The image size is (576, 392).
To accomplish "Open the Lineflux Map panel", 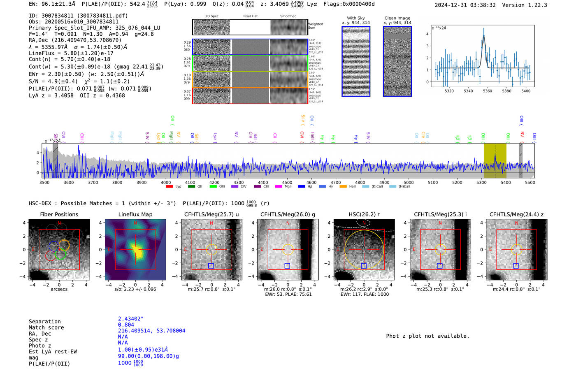I will pyautogui.click(x=135, y=250).
